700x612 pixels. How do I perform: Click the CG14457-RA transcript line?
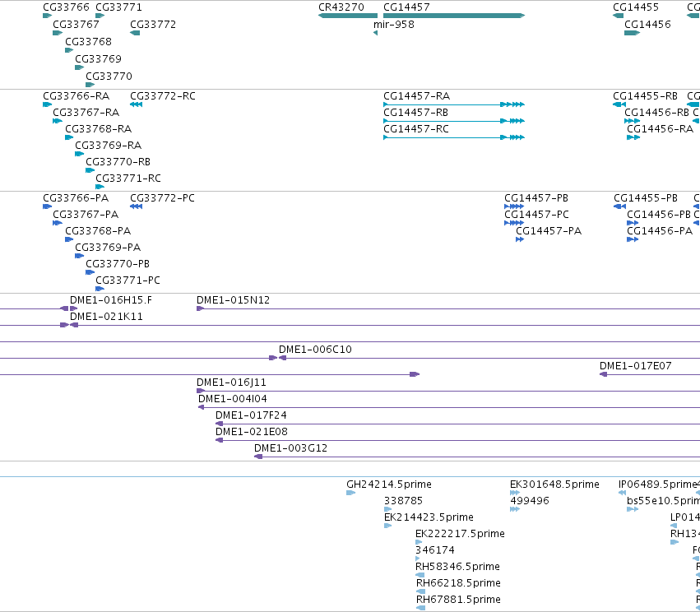pyautogui.click(x=454, y=105)
